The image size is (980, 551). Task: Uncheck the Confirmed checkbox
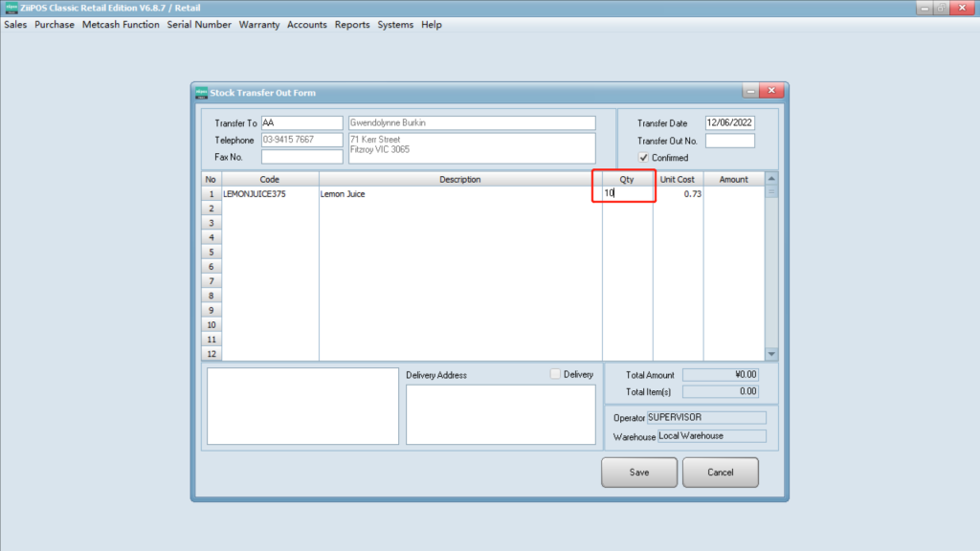644,158
